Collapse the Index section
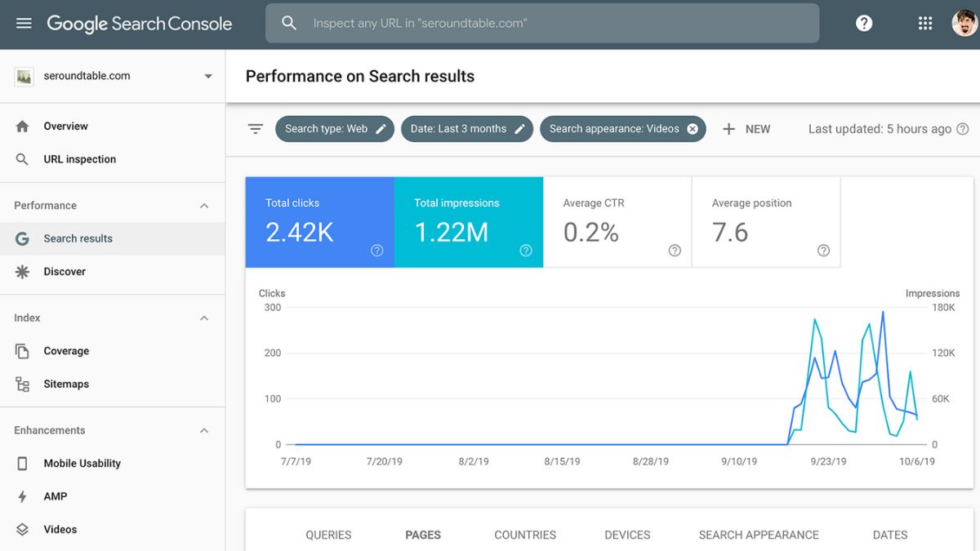The height and width of the screenshot is (551, 980). [204, 318]
